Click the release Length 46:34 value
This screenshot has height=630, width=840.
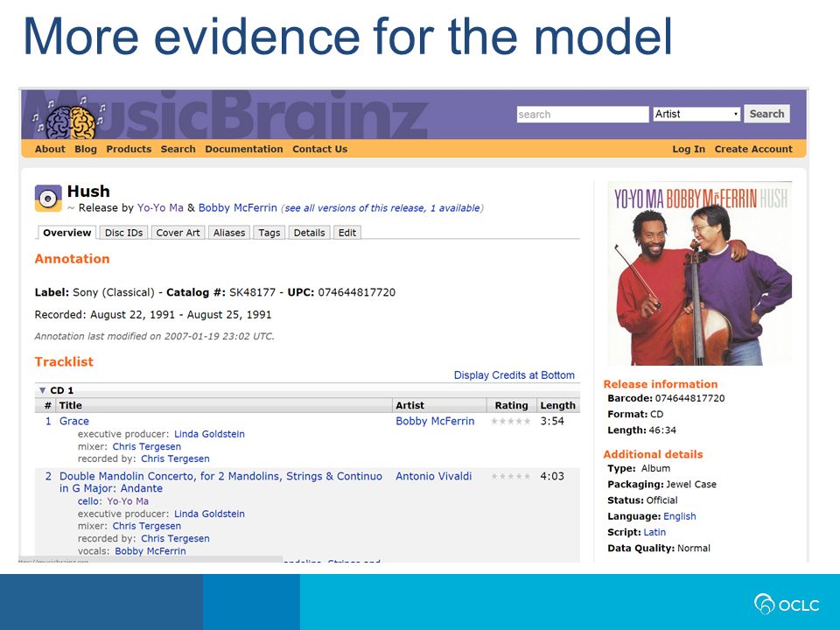click(x=661, y=430)
